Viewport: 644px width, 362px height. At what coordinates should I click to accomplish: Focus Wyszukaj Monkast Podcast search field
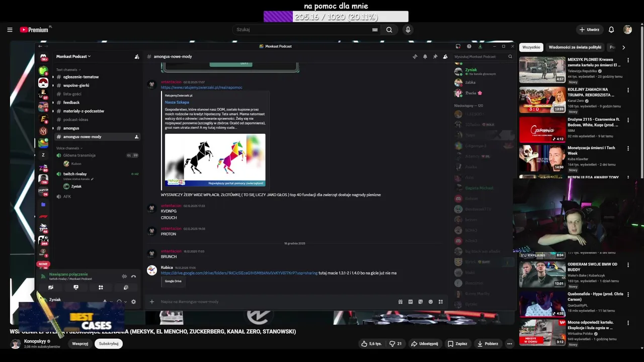point(483,56)
